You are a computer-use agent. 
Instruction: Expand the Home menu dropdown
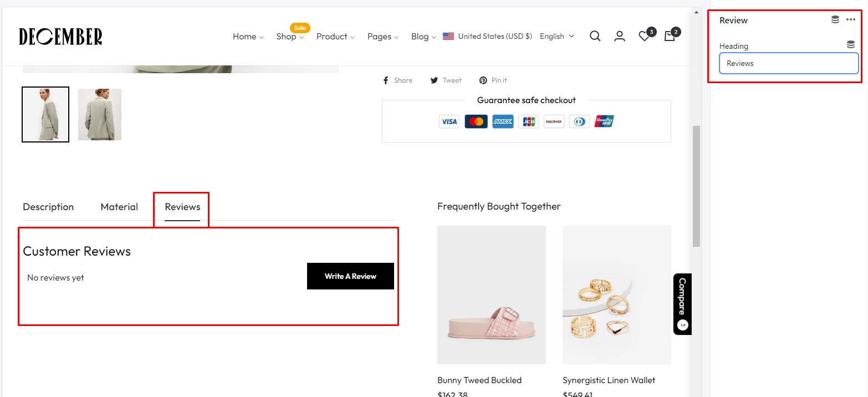tap(248, 37)
